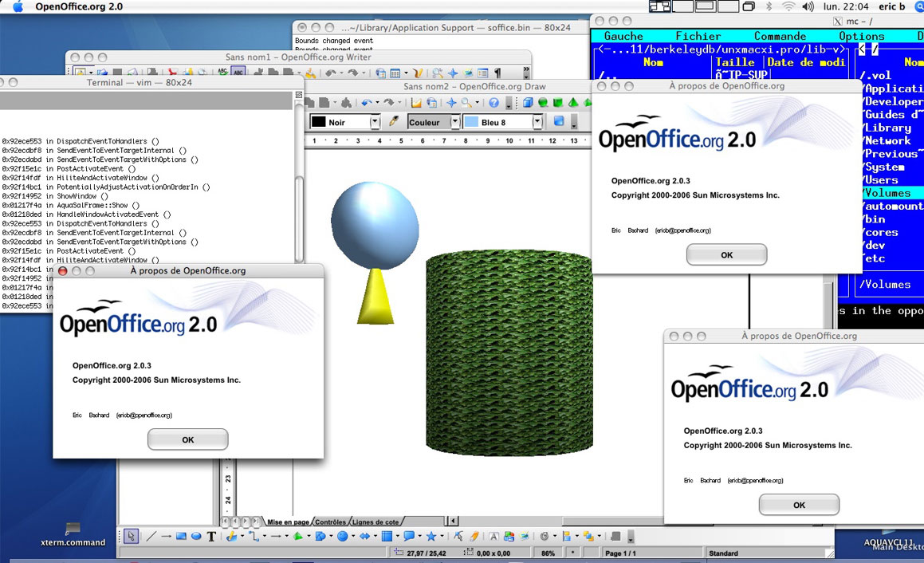Open the xterm.command desktop file

click(x=73, y=534)
